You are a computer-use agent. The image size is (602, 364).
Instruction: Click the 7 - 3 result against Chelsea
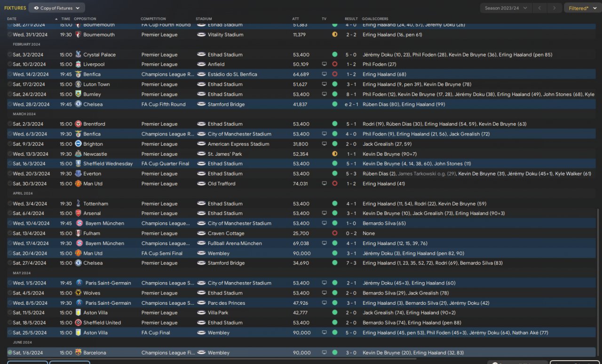tap(351, 263)
